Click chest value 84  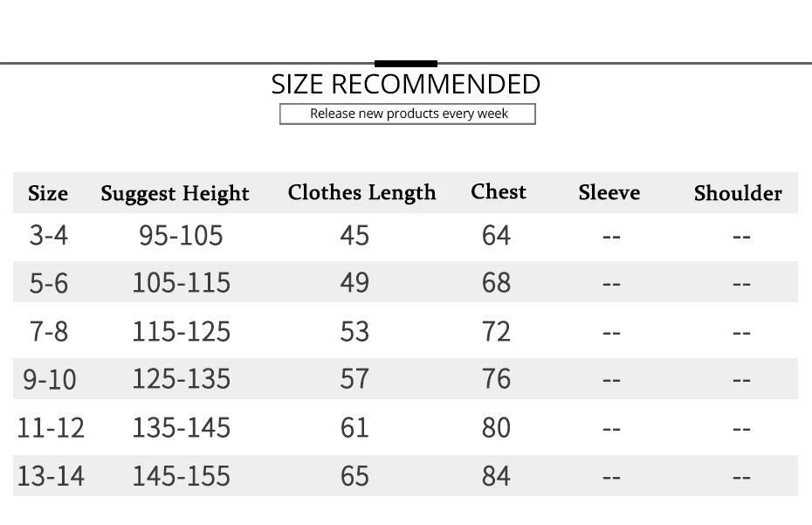[496, 476]
